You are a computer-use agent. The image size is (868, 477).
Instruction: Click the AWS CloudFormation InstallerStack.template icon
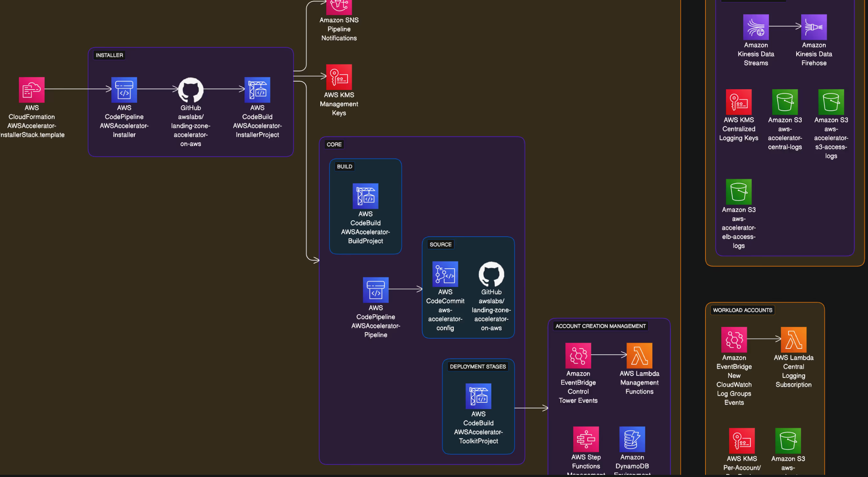tap(32, 90)
